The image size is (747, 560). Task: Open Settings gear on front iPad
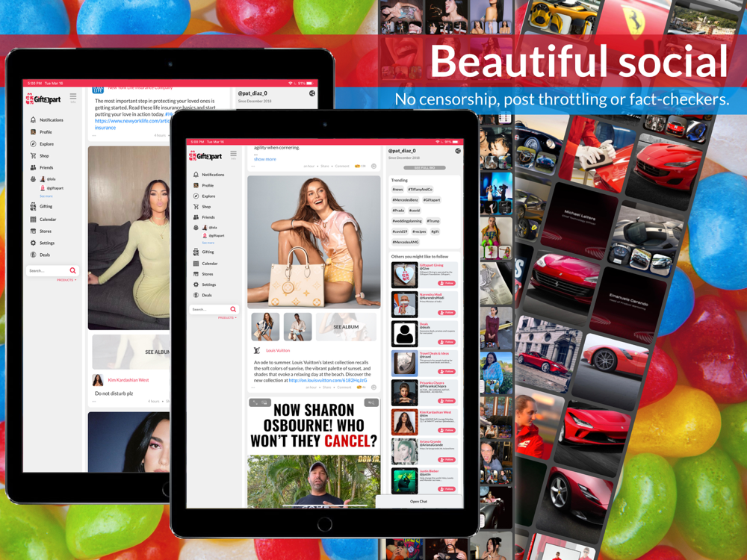click(x=196, y=284)
